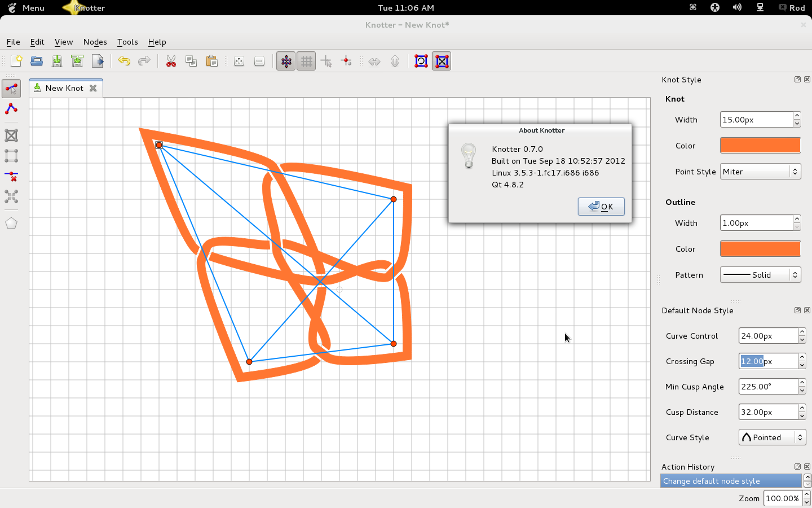The height and width of the screenshot is (508, 812).
Task: Open the Help menu
Action: point(157,42)
